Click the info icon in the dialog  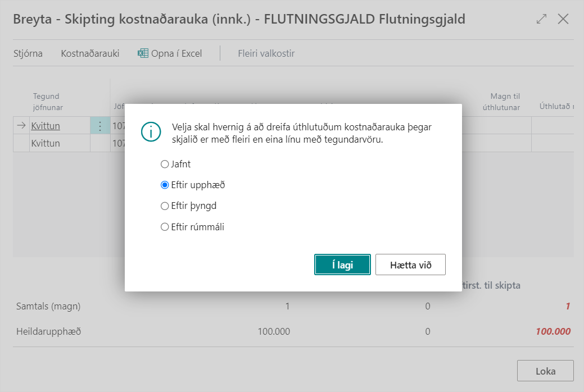click(x=151, y=133)
